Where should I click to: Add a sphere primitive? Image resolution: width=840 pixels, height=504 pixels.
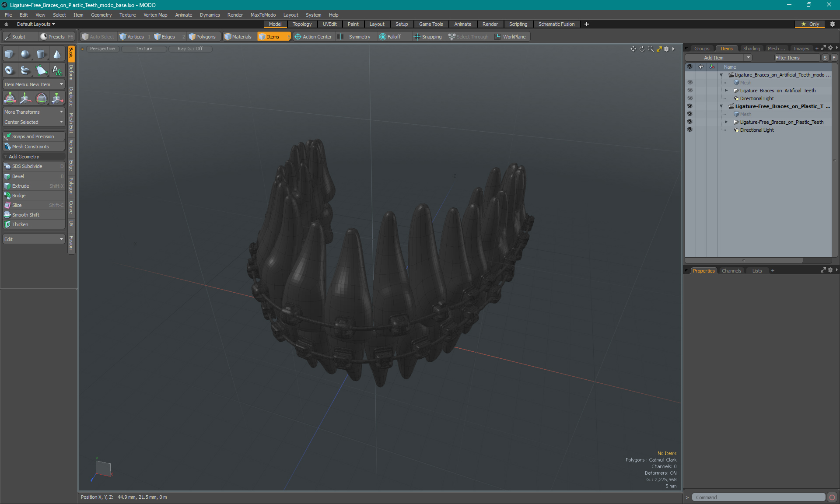point(25,54)
